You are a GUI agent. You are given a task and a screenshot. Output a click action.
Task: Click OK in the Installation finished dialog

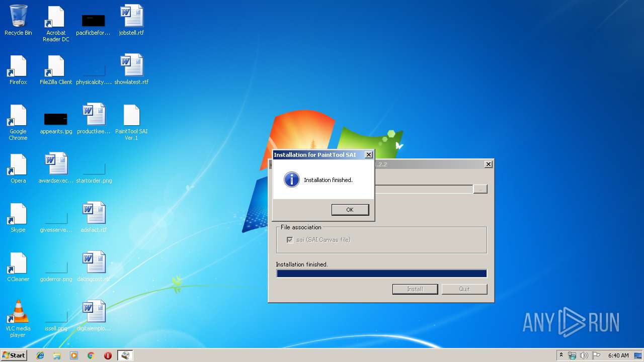pos(350,210)
